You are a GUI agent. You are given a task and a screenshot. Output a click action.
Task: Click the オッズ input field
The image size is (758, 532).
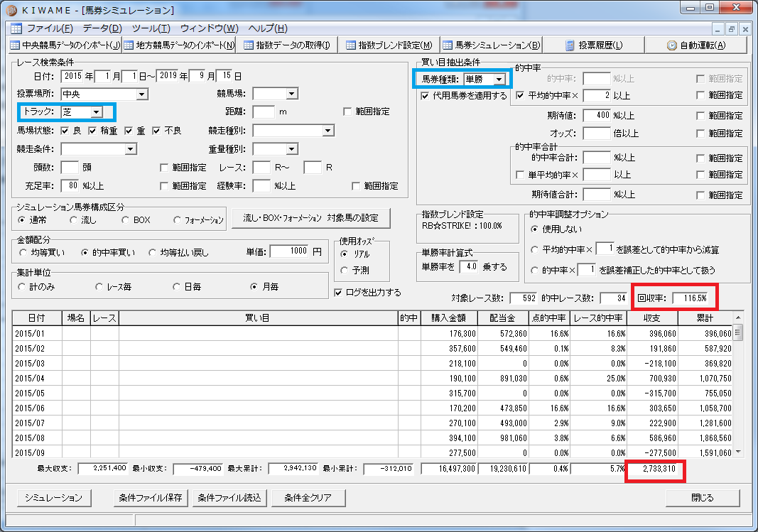[x=597, y=134]
